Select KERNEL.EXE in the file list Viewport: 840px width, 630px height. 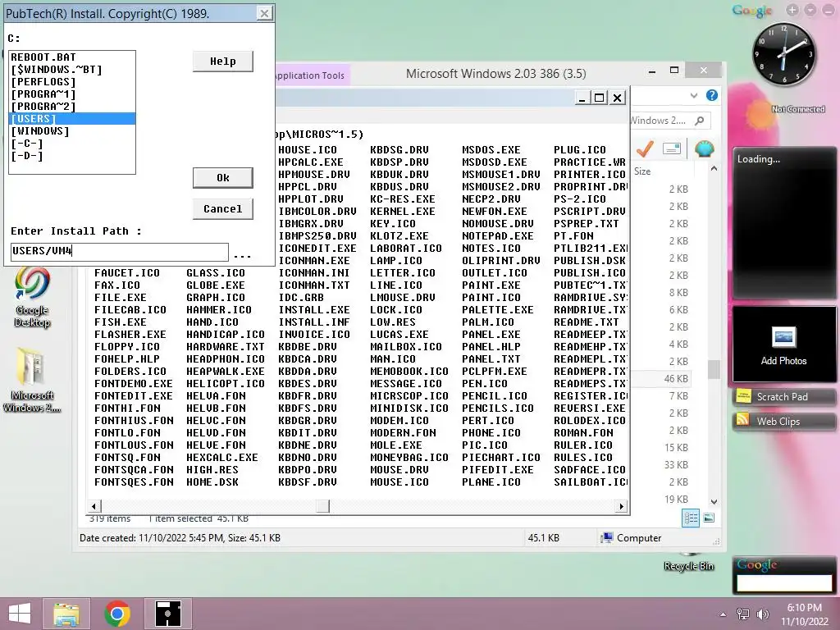click(402, 211)
